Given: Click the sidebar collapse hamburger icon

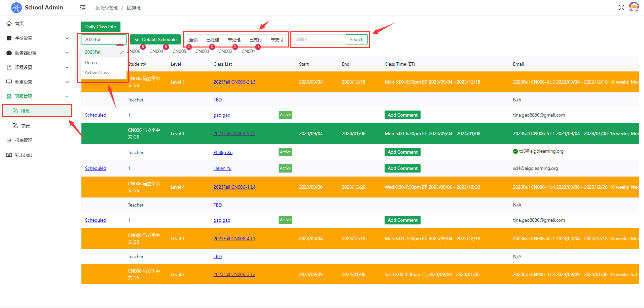Looking at the screenshot, I should 83,8.
